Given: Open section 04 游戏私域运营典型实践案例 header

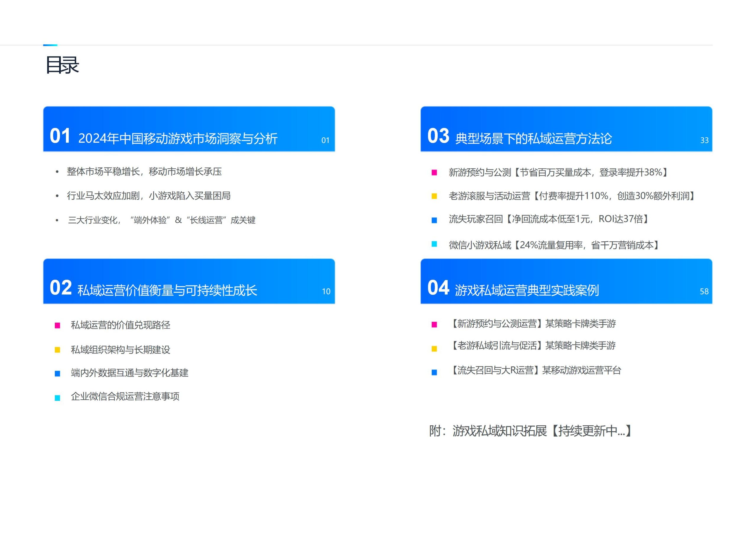Looking at the screenshot, I should point(566,281).
